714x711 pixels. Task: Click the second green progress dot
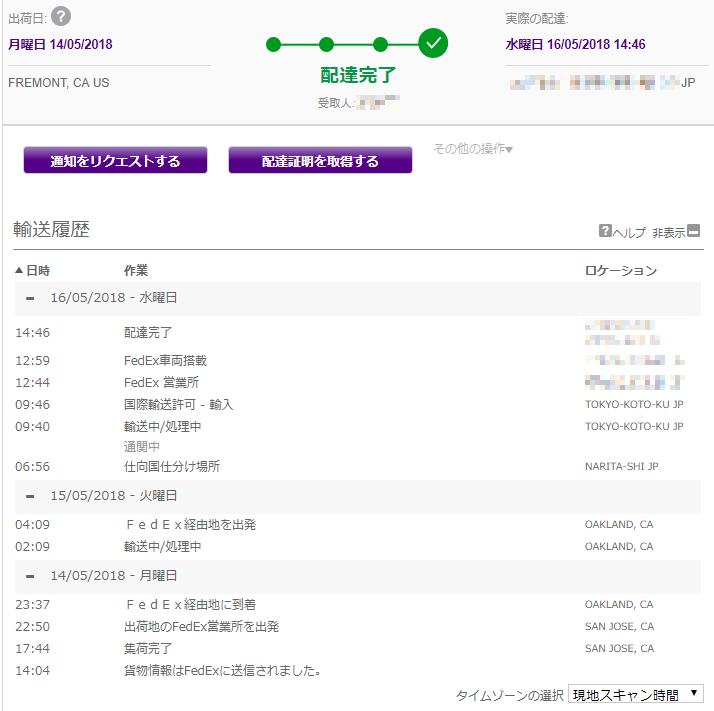point(326,45)
